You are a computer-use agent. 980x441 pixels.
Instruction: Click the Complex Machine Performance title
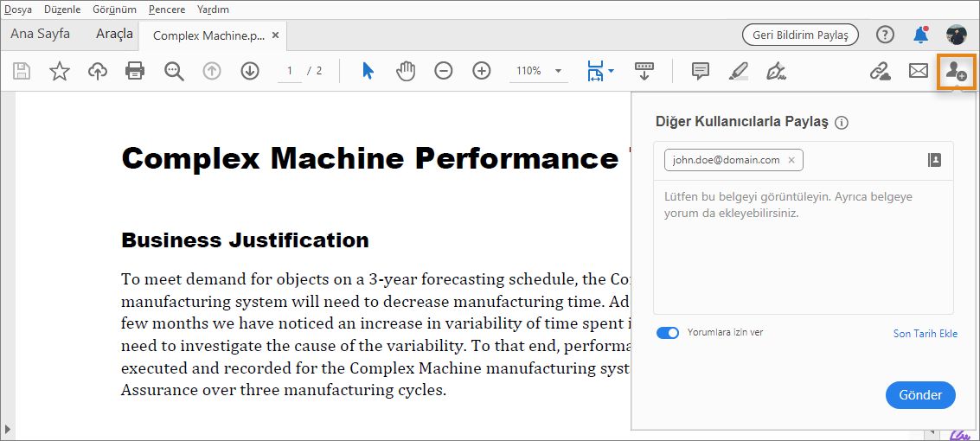pos(370,158)
